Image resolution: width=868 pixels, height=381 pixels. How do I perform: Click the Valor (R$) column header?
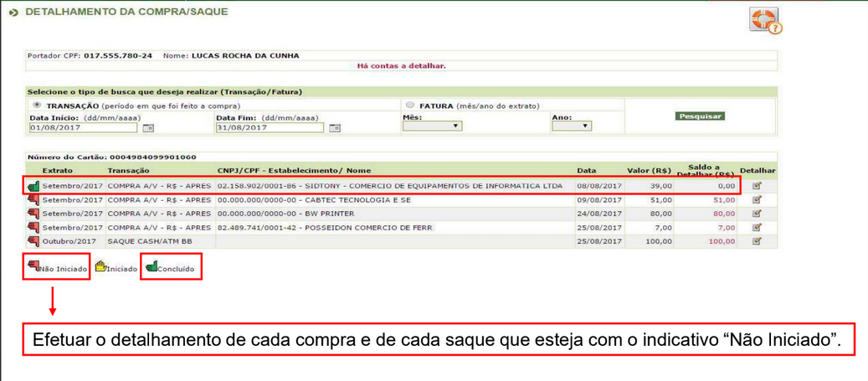pyautogui.click(x=650, y=171)
